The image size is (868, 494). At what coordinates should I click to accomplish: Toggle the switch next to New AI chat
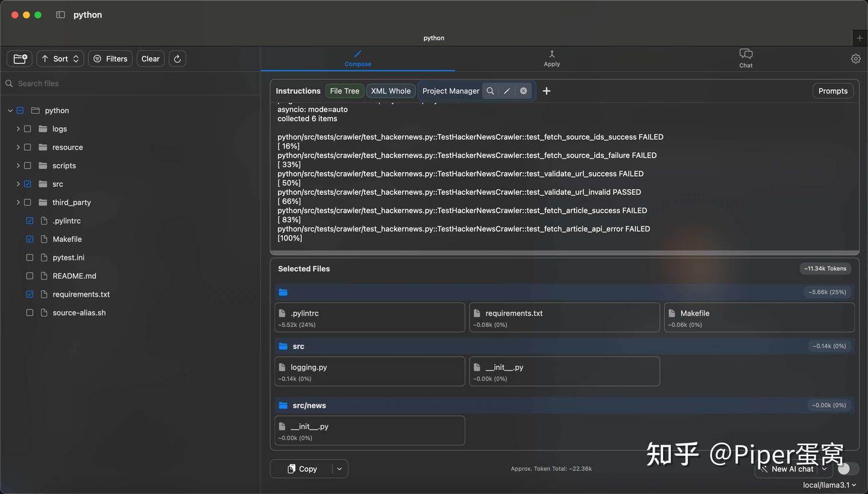(847, 469)
